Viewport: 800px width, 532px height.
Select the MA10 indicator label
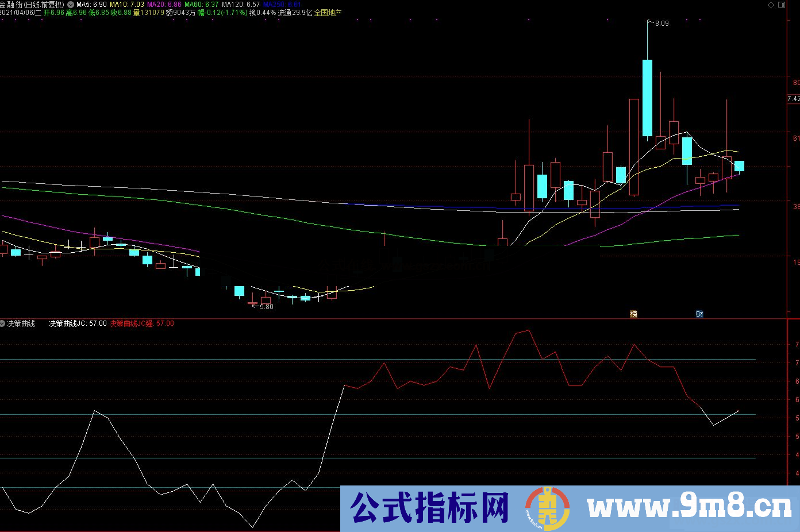[127, 5]
